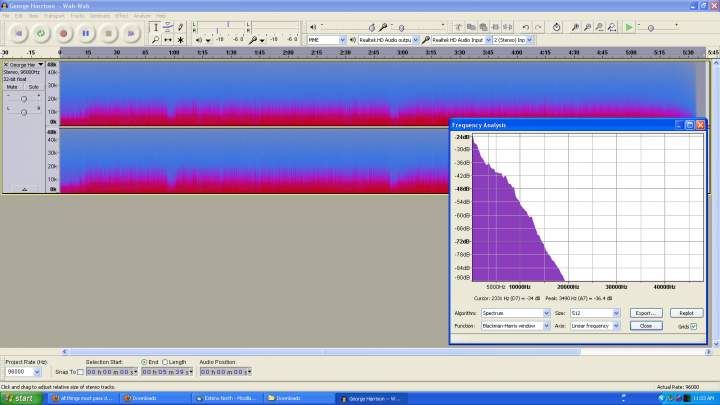Click the green Play-at-Speed button
The height and width of the screenshot is (405, 720).
[x=629, y=28]
